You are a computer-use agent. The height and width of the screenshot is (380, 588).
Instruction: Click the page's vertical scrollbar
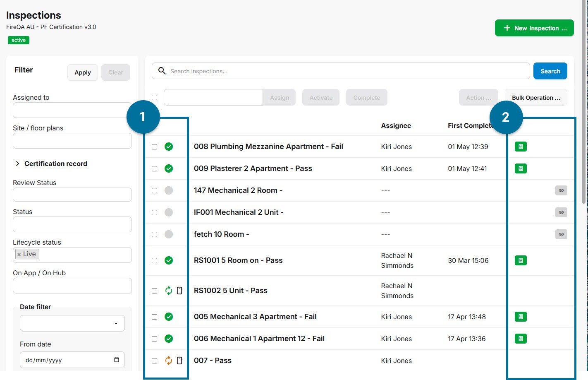point(583,101)
